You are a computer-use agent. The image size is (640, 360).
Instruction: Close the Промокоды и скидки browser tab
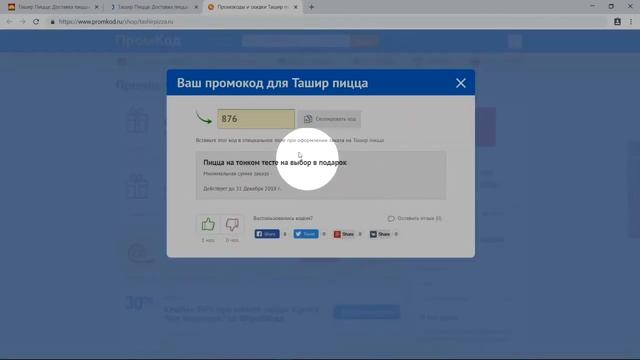pos(296,7)
